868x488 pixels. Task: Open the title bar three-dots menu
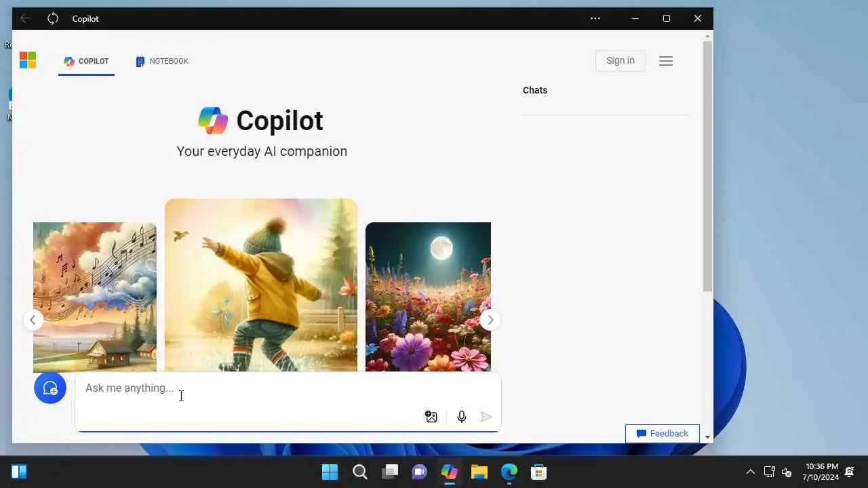click(x=595, y=18)
